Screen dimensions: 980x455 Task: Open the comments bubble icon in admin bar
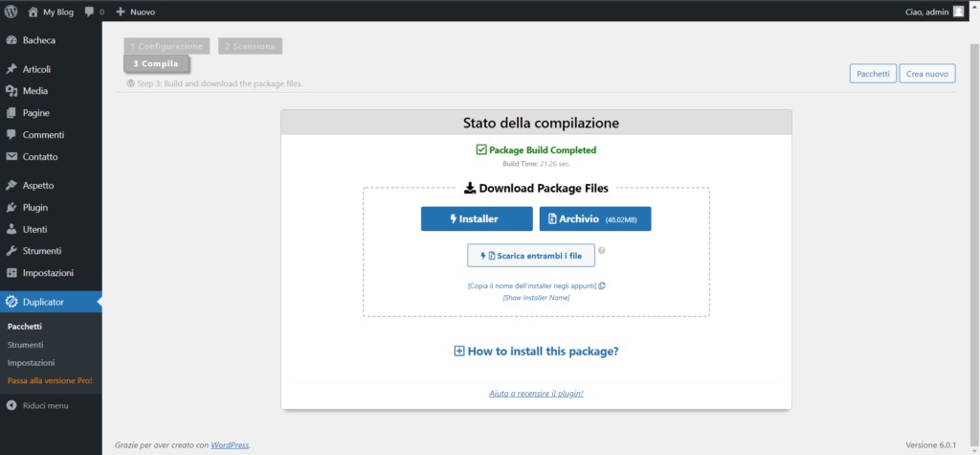tap(89, 11)
